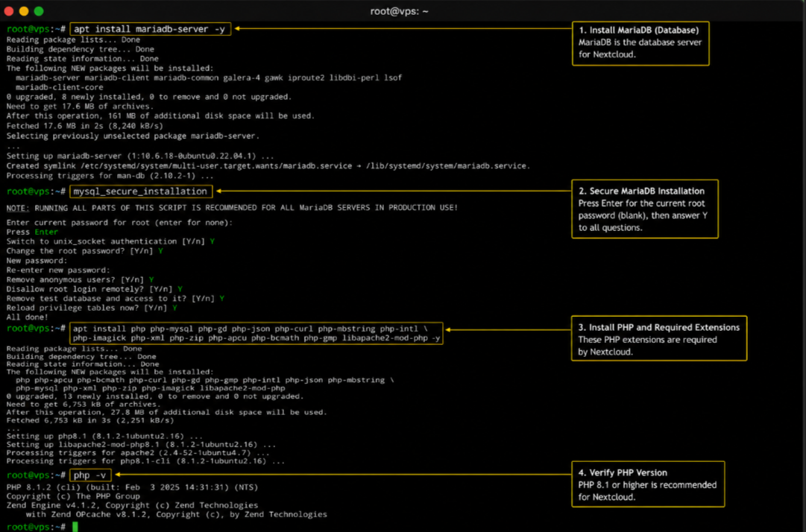Click the 'php -v' command text
This screenshot has width=806, height=532.
[x=90, y=475]
